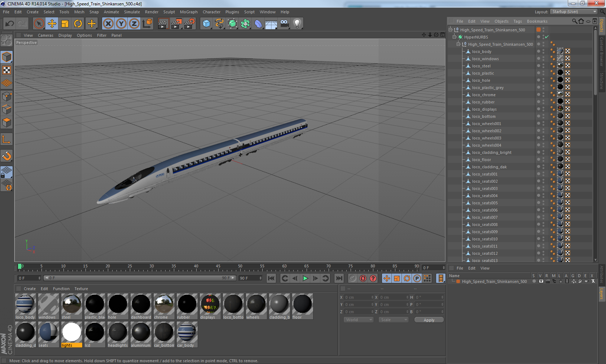Render the active view
Viewport: 606px width, 364px height.
click(163, 24)
